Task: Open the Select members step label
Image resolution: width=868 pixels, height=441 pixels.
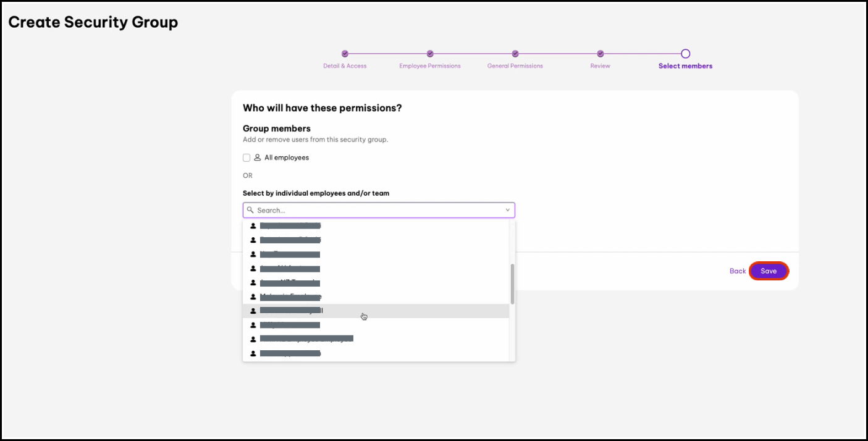Action: 685,66
